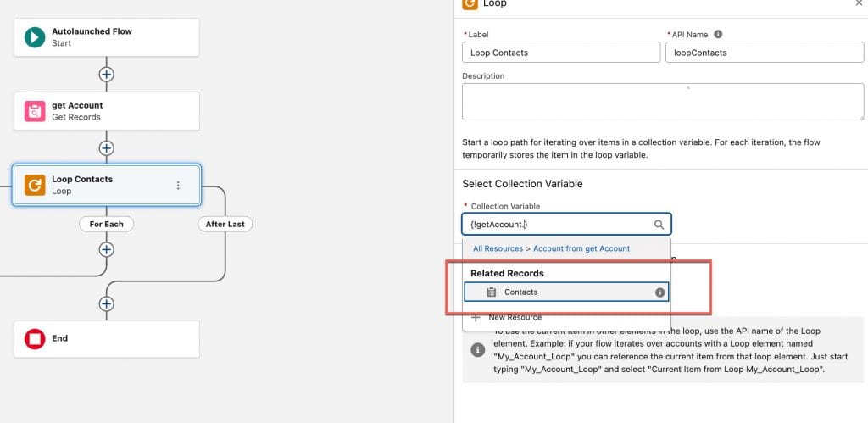
Task: Select the Autolaunched Flow start node
Action: [x=106, y=37]
